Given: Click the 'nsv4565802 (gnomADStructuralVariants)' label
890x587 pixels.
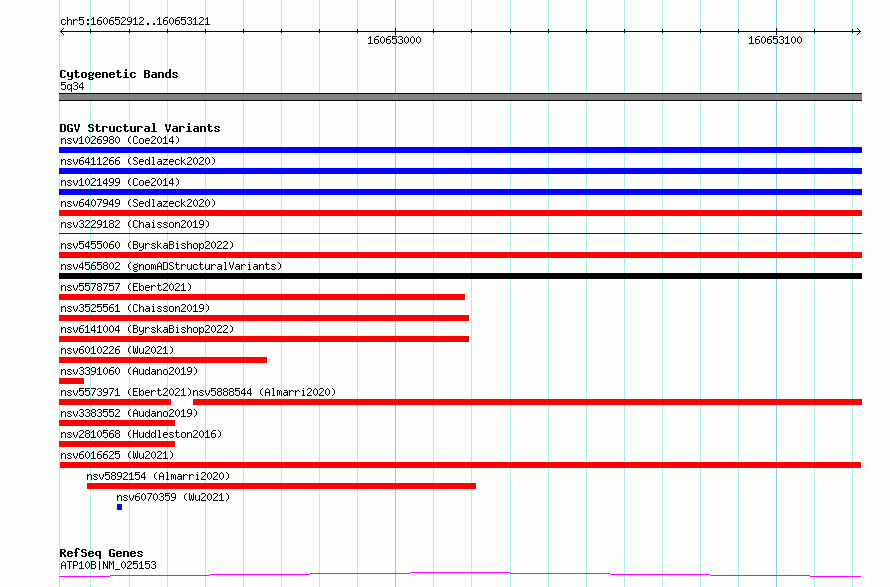Looking at the screenshot, I should click(x=171, y=266).
